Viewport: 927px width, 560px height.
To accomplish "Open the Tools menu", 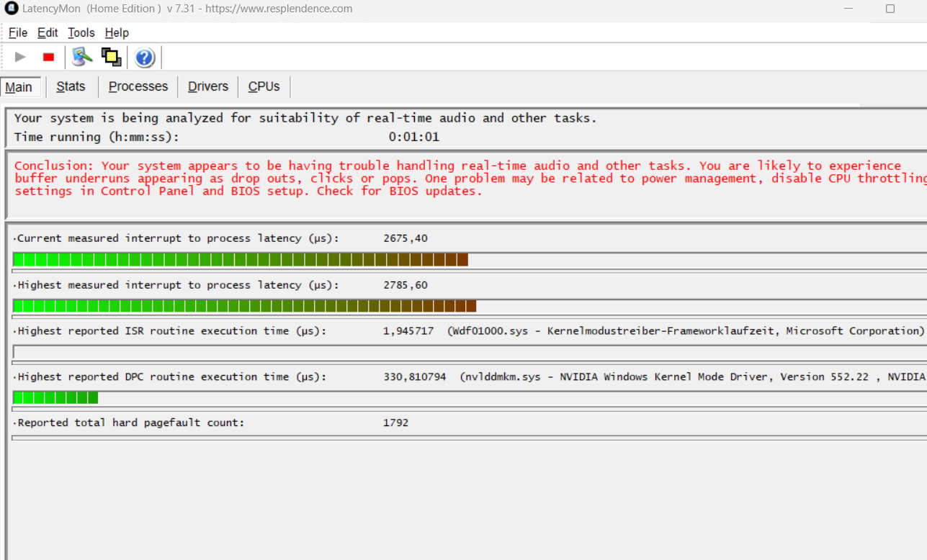I will pyautogui.click(x=81, y=32).
